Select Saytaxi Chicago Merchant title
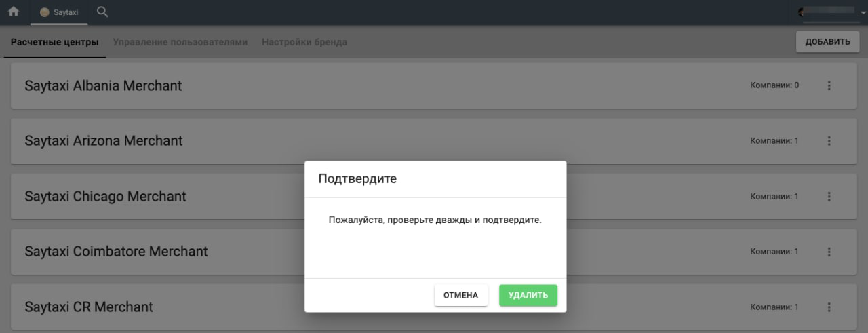The height and width of the screenshot is (333, 868). (105, 196)
